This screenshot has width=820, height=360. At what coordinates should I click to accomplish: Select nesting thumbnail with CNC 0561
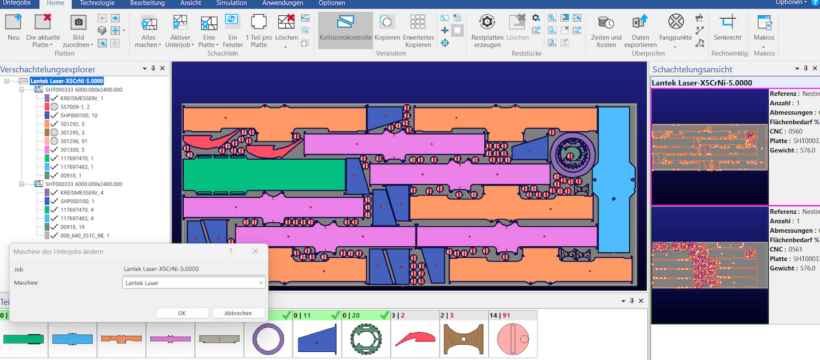coord(710,265)
